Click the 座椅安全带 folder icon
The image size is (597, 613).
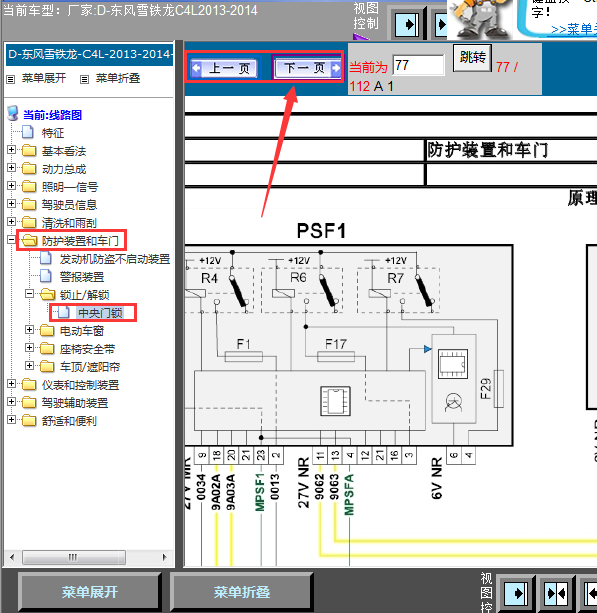[47, 348]
